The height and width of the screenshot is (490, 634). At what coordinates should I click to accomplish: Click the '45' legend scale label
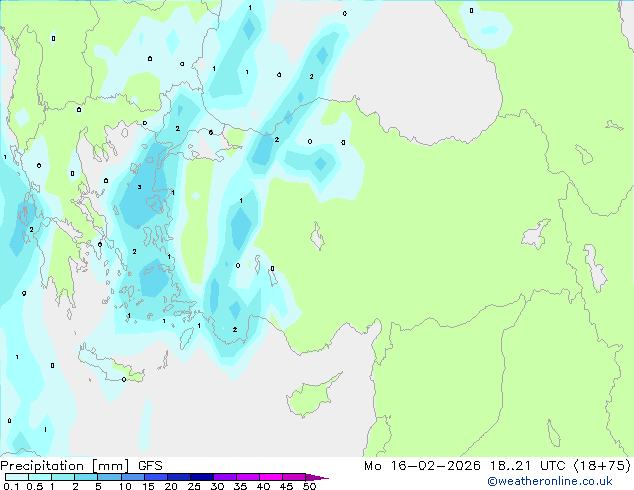pos(286,486)
